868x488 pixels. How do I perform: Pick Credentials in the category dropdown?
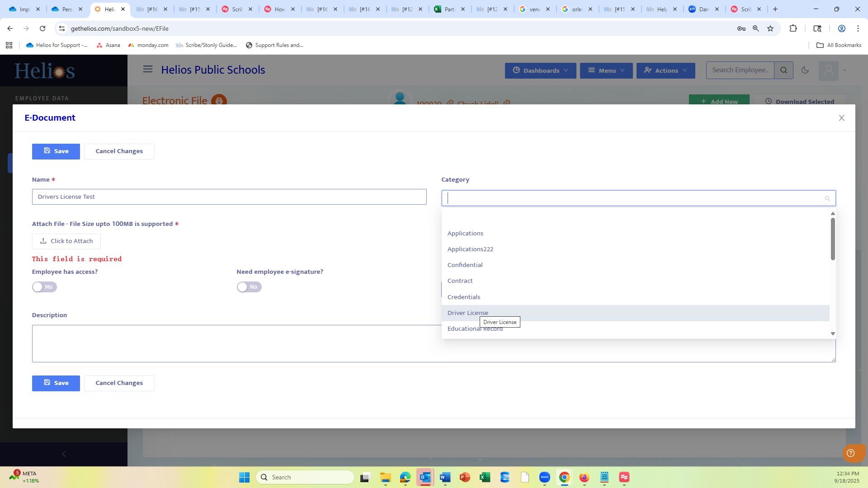(x=464, y=297)
